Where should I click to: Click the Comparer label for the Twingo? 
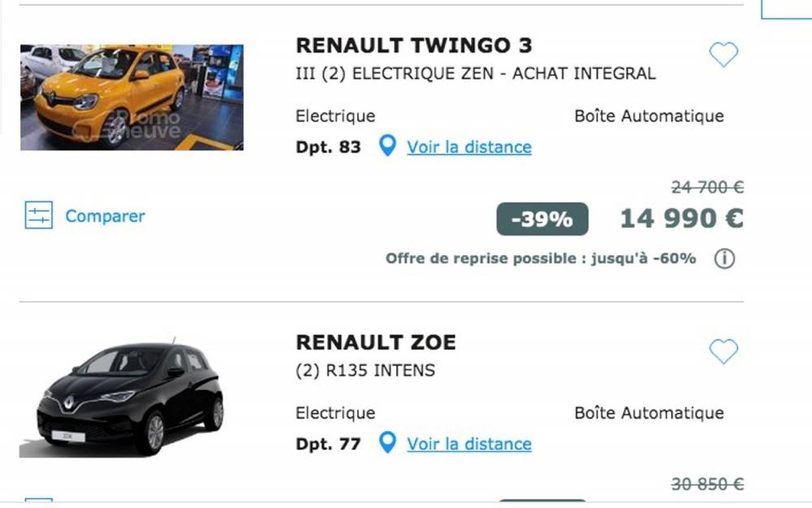105,216
